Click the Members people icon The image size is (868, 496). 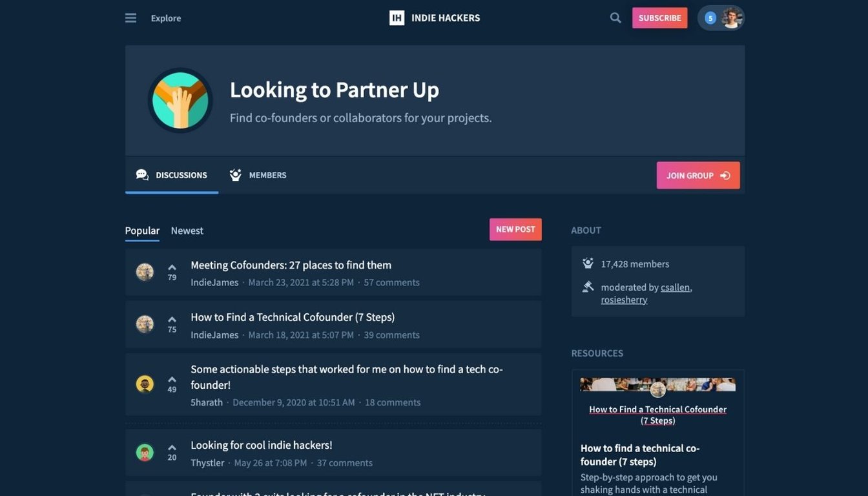pyautogui.click(x=235, y=175)
